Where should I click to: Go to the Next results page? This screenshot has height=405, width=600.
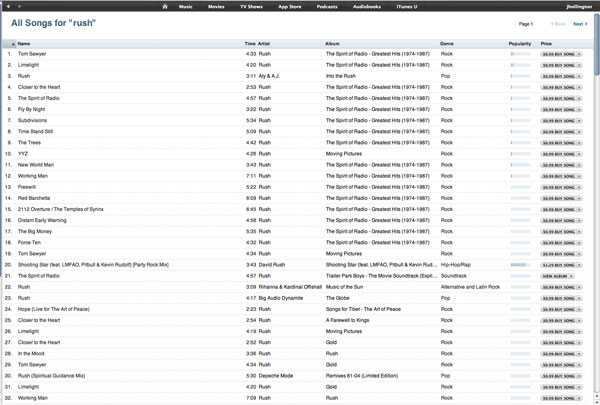click(580, 24)
